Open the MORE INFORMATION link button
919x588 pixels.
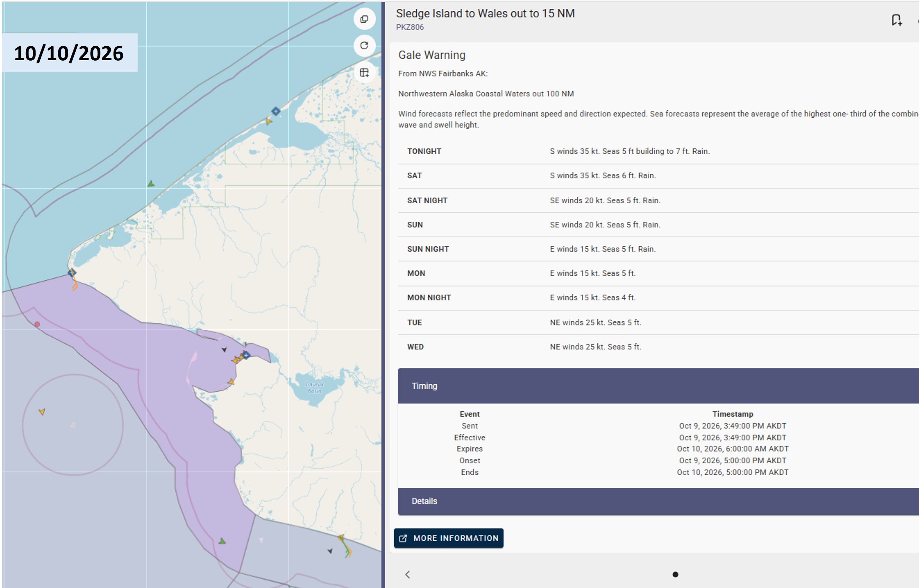(448, 538)
